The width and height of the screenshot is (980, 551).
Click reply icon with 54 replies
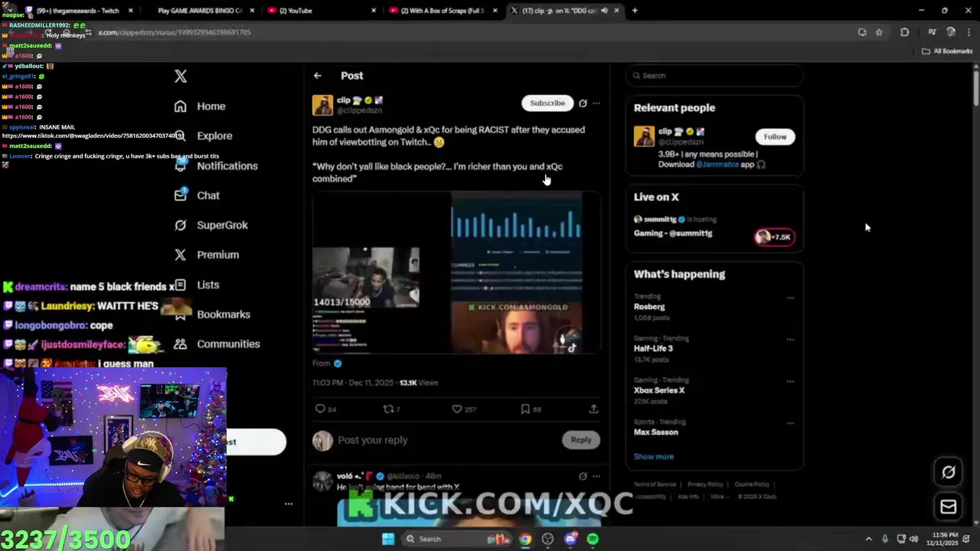(x=321, y=409)
